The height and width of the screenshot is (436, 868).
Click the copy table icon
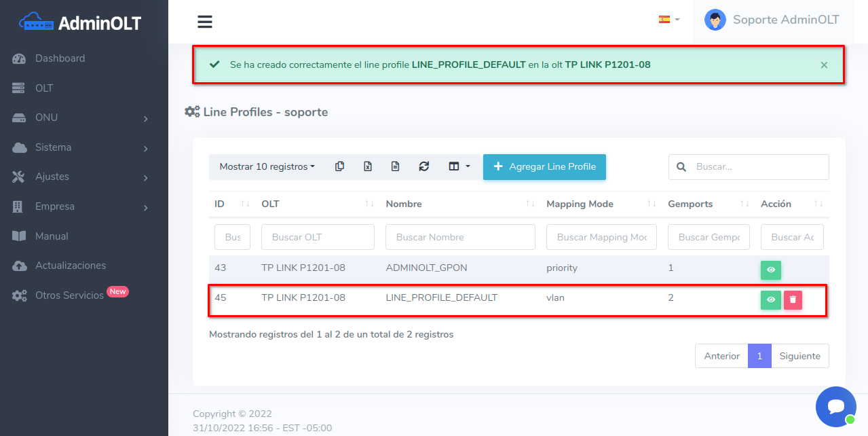coord(339,166)
